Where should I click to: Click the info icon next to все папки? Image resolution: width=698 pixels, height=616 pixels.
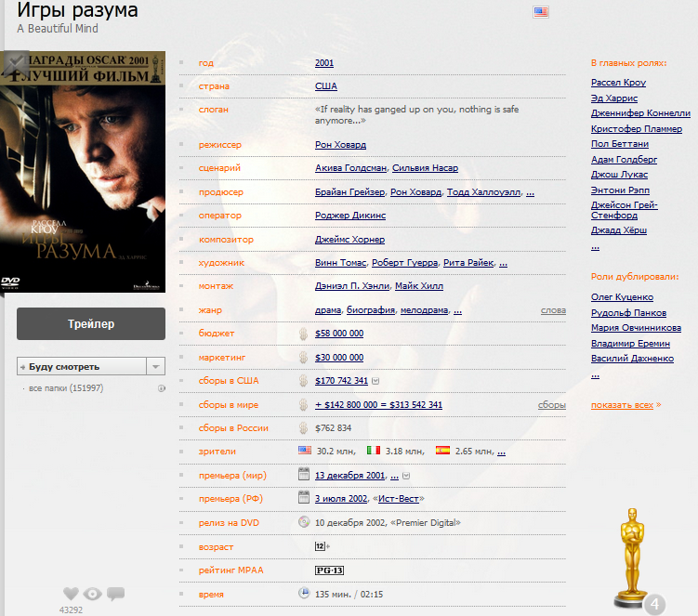coord(162,388)
